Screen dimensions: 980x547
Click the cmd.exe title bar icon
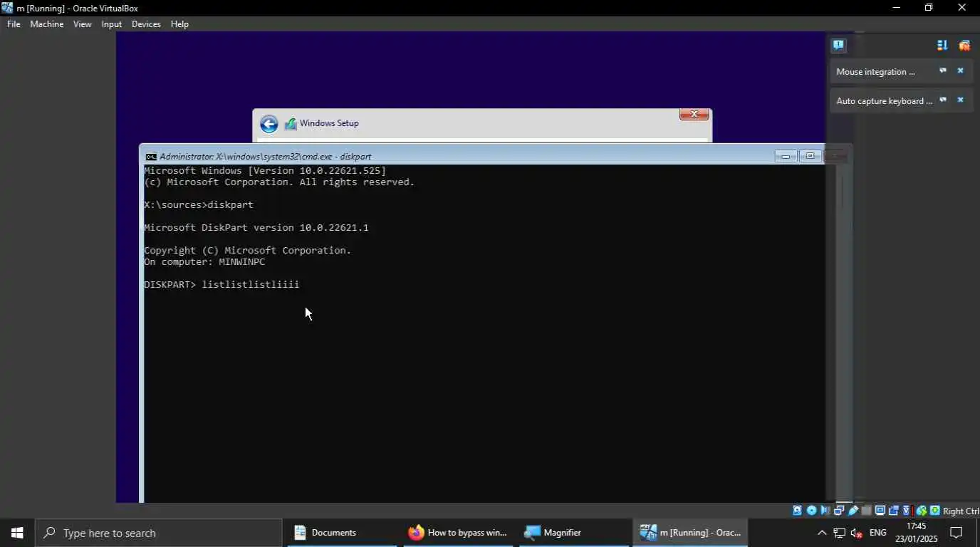coord(151,156)
